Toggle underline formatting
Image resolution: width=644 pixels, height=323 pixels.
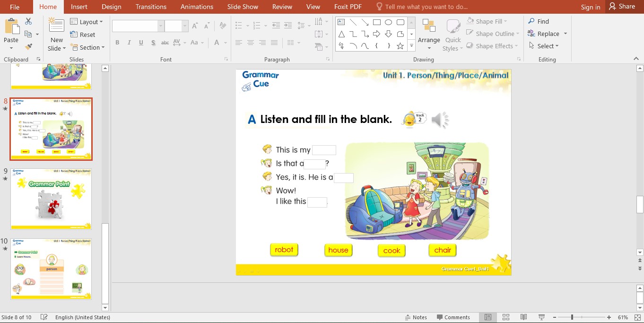click(x=141, y=43)
